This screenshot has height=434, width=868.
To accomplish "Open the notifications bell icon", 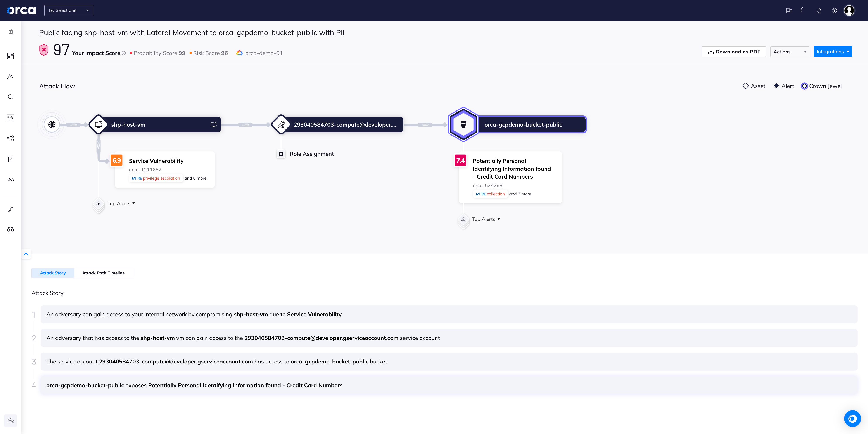I will [x=819, y=10].
